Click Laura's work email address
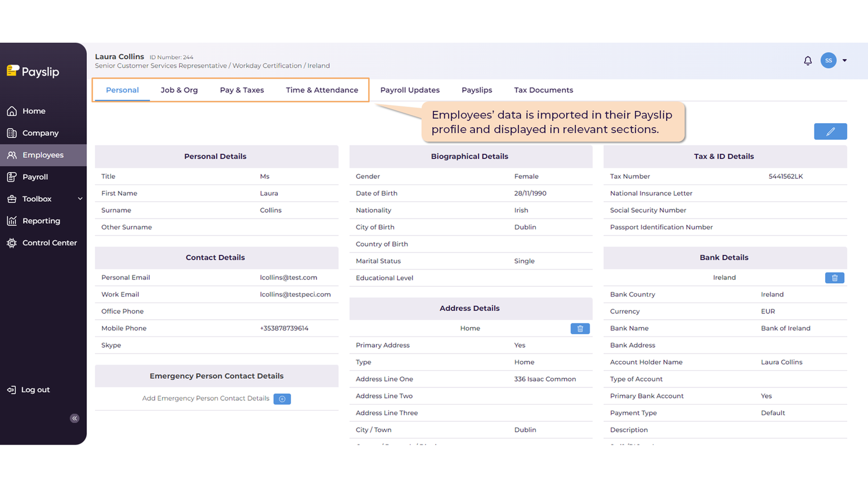 coord(296,294)
